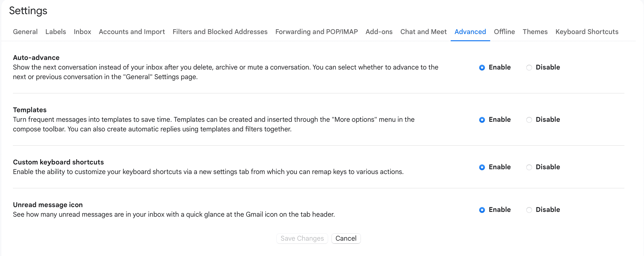This screenshot has height=256, width=644.
Task: Reselect the Advanced settings tab
Action: click(470, 32)
